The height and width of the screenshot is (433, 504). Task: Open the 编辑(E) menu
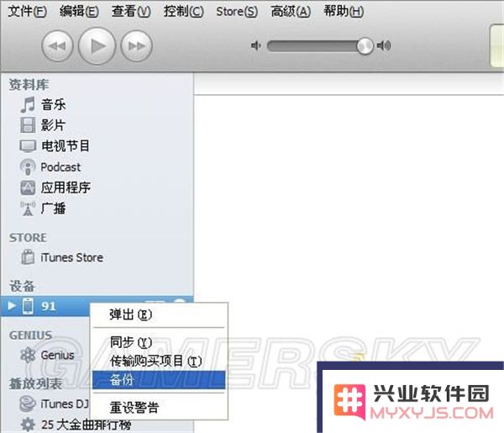79,12
